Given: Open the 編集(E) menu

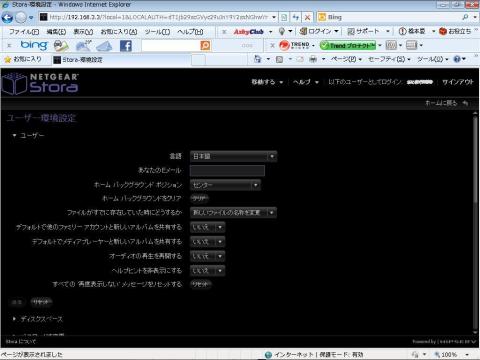Looking at the screenshot, I should (56, 32).
